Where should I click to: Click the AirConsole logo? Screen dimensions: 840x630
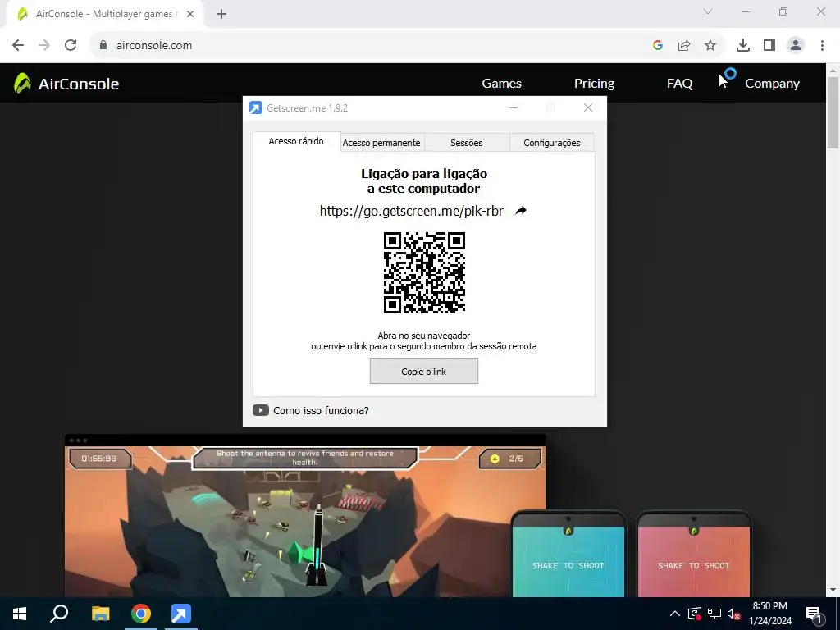[66, 84]
